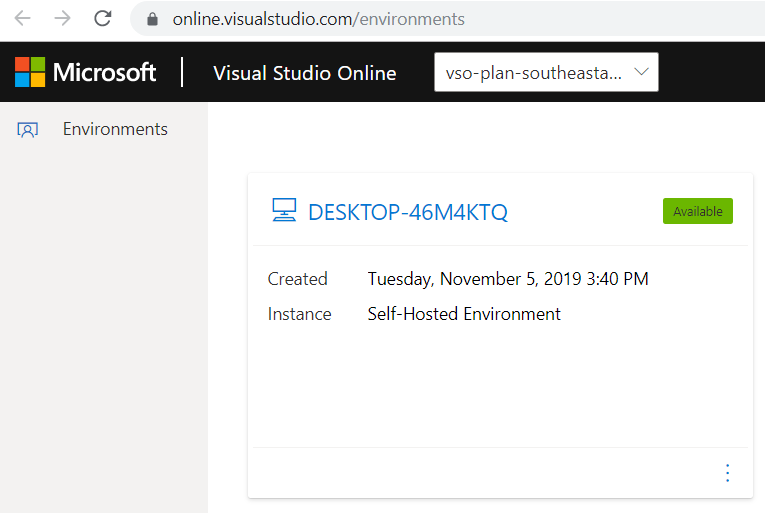Click the date Tuesday, November 5, 2019

coord(475,279)
